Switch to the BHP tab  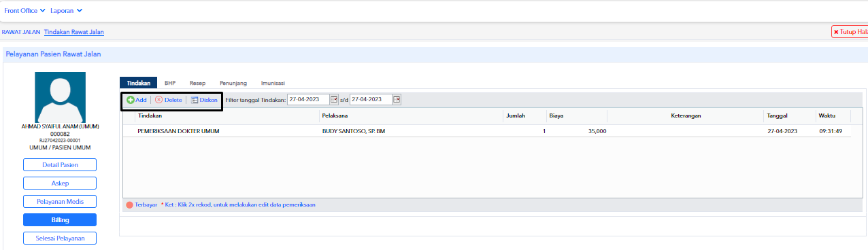click(170, 82)
